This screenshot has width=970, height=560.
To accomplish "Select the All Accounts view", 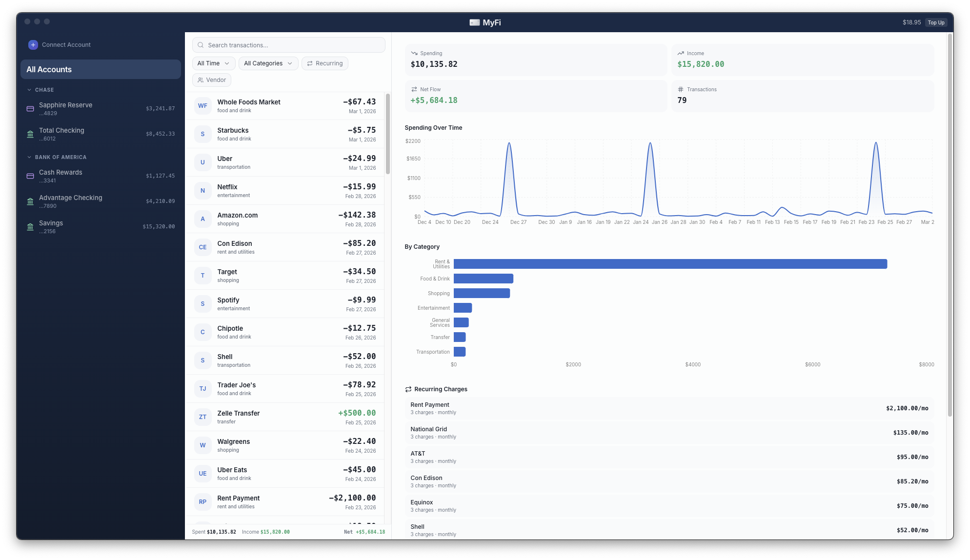I will click(x=101, y=69).
